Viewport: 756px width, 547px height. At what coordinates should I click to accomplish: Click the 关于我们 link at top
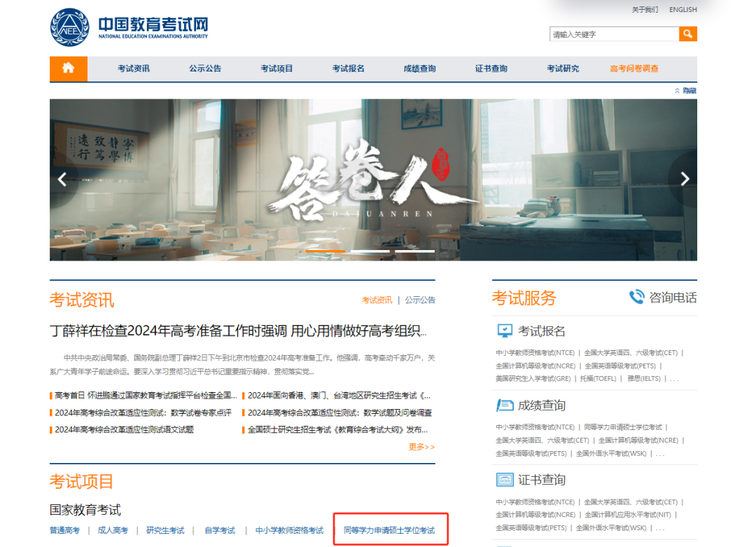coord(645,10)
